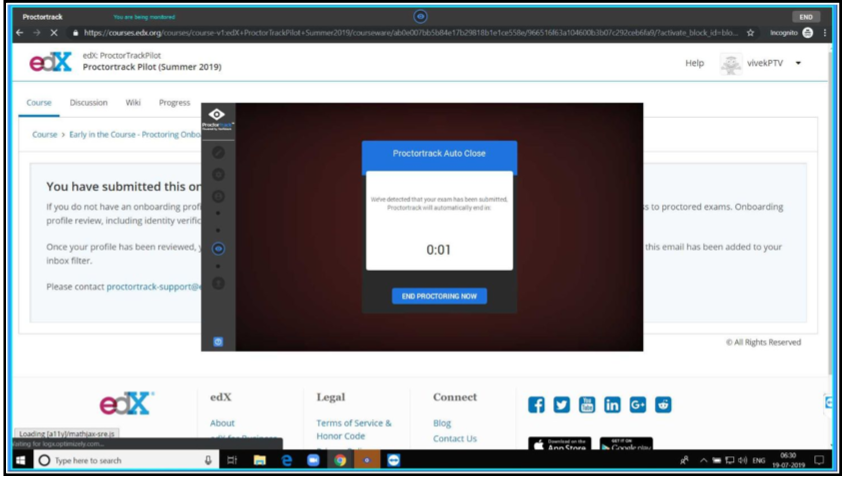The height and width of the screenshot is (480, 846).
Task: Click the browser forward arrow
Action: [x=36, y=33]
